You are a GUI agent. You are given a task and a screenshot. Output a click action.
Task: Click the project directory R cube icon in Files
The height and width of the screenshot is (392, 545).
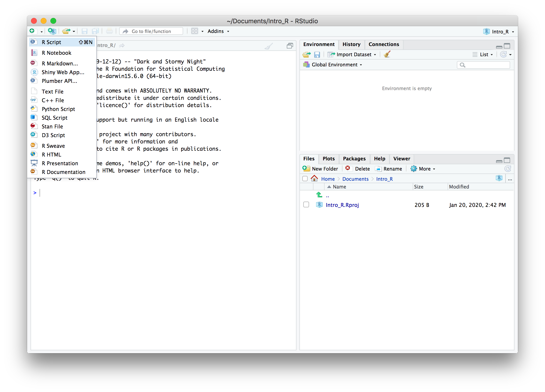[499, 178]
